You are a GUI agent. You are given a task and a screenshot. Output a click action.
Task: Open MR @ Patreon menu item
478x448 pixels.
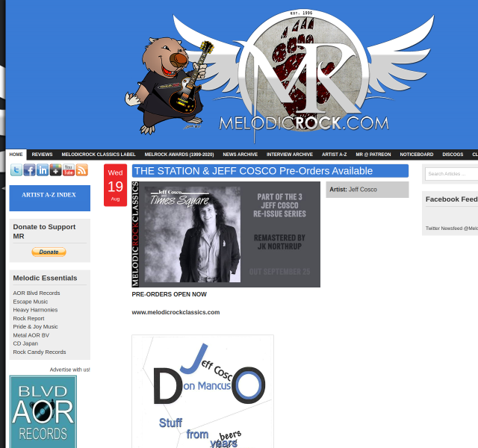tap(373, 155)
